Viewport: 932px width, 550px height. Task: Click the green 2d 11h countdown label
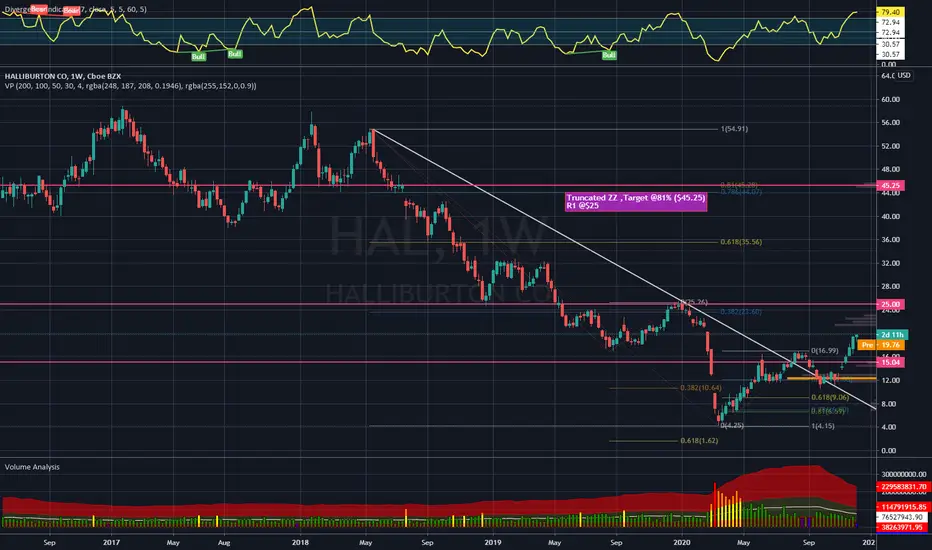pos(892,335)
